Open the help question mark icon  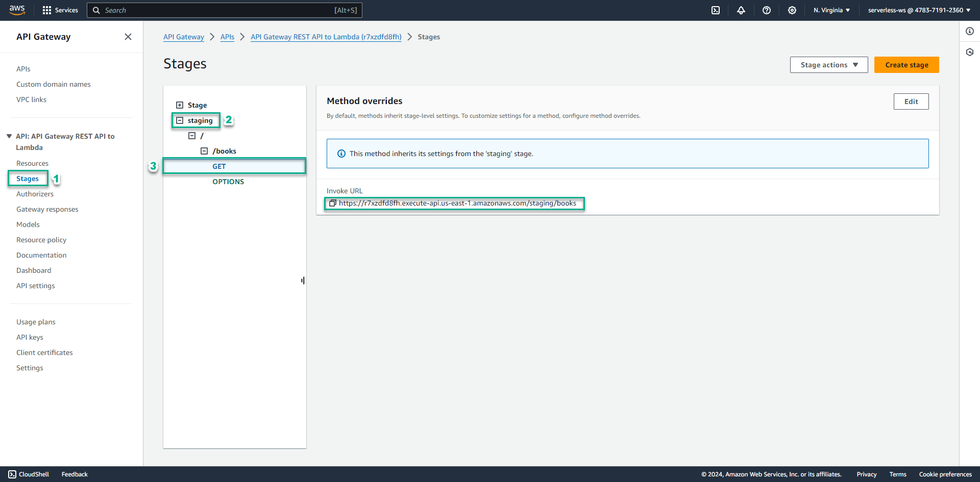pos(767,10)
